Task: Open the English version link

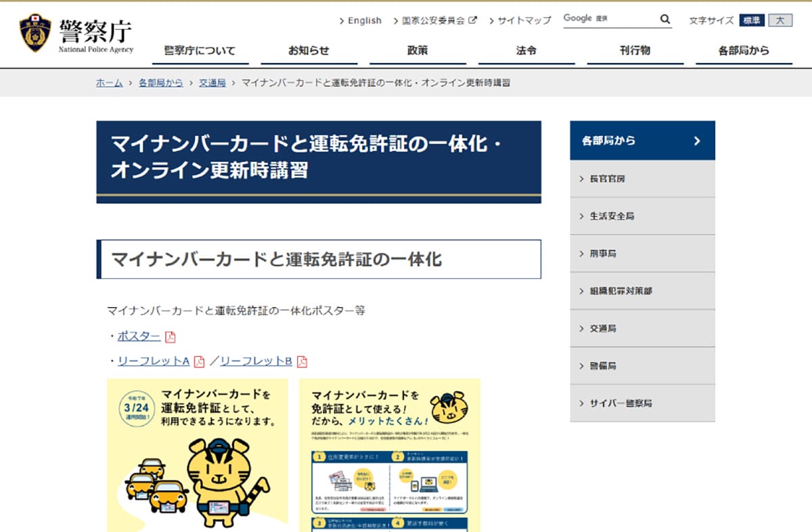Action: (361, 20)
